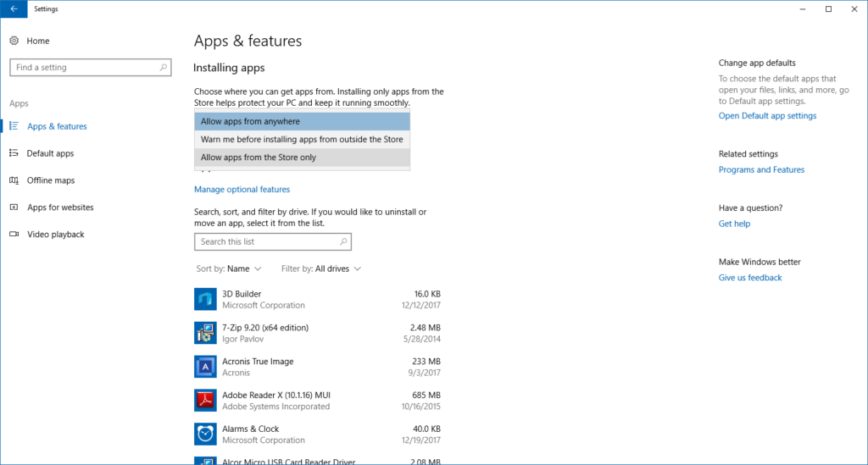Open Default apps settings page
This screenshot has height=465, width=868.
pos(50,153)
